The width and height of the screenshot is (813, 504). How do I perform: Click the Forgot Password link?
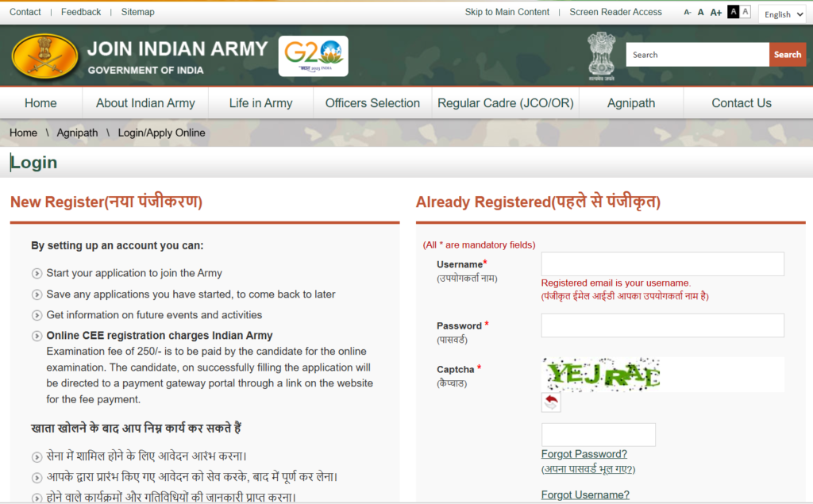click(584, 453)
